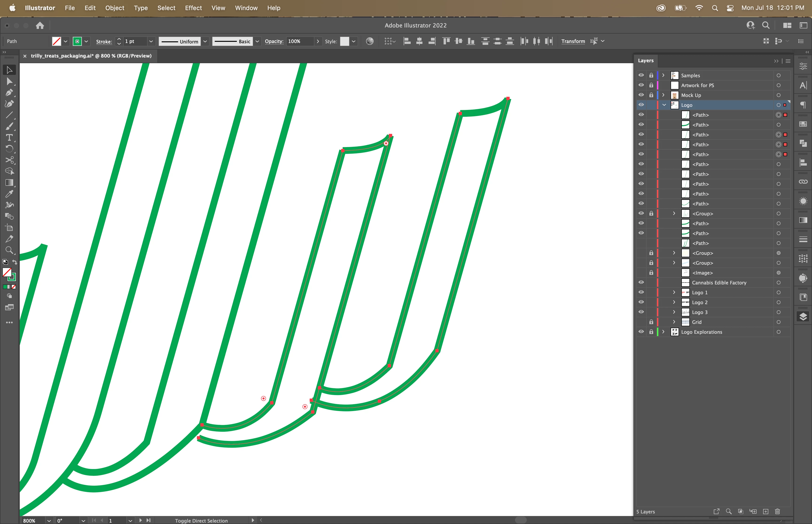Select the Paintbrush tool
Viewport: 812px width, 524px height.
coord(9,126)
